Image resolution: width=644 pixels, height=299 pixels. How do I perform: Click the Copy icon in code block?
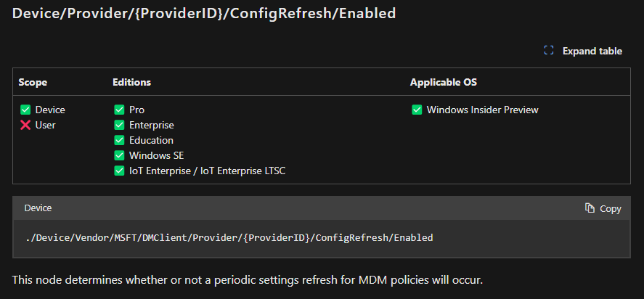[x=590, y=208]
